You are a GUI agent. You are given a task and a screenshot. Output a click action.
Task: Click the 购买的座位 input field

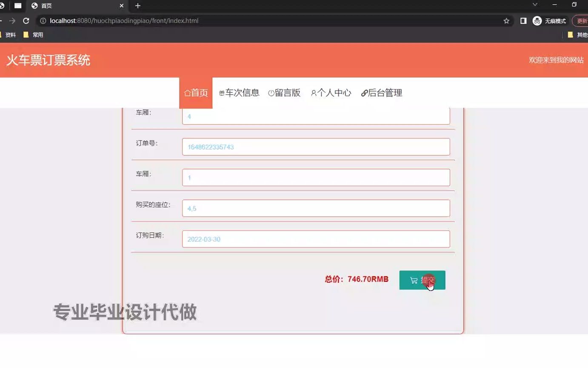pos(316,208)
